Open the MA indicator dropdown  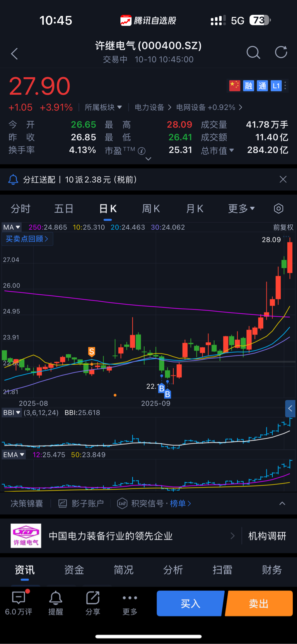(x=12, y=227)
